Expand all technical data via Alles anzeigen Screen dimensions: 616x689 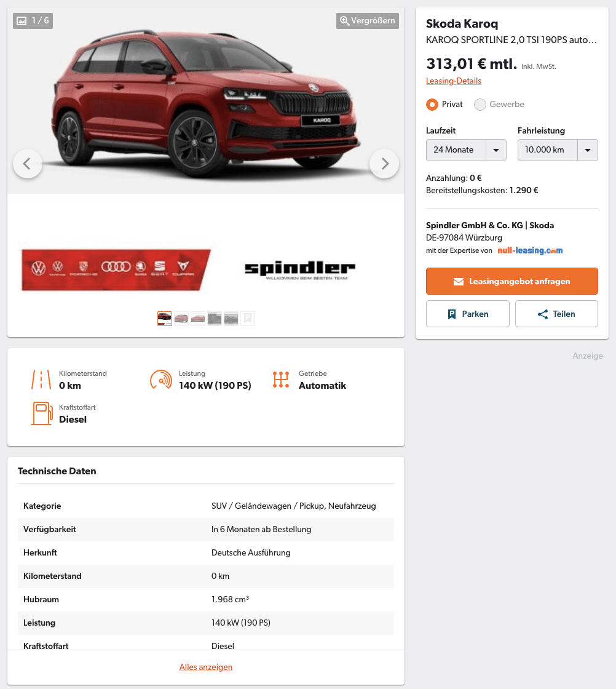tap(206, 667)
